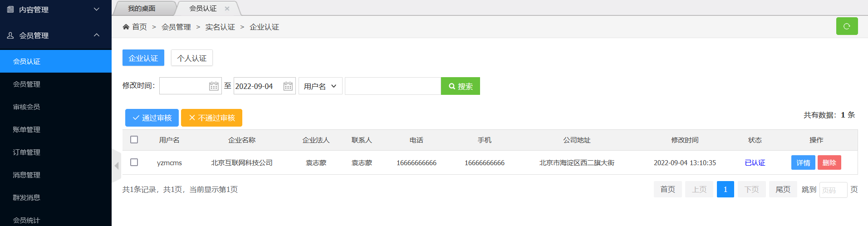Collapse the 会员管理 sidebar menu
The width and height of the screenshot is (868, 226).
(55, 35)
